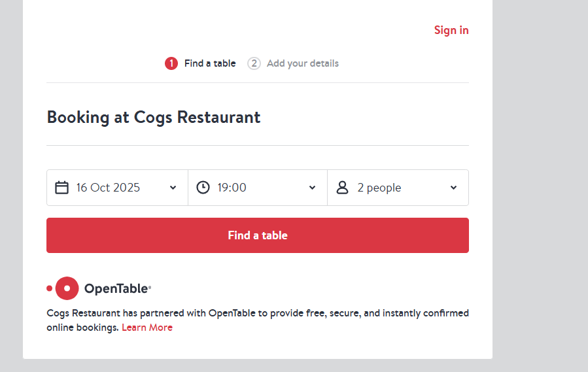The height and width of the screenshot is (372, 588).
Task: Click the person icon beside 2 people
Action: point(342,188)
